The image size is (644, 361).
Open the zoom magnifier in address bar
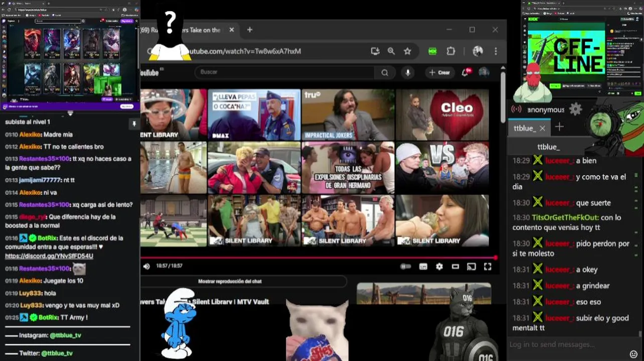tap(391, 51)
